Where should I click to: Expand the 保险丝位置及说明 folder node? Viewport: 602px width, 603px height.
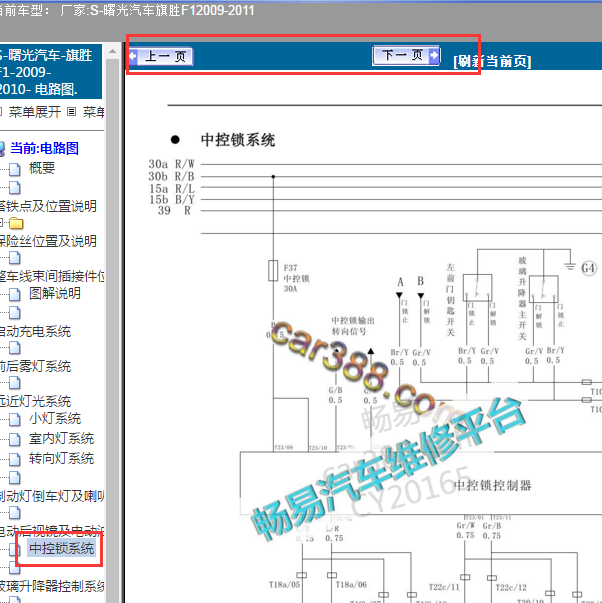1,222
